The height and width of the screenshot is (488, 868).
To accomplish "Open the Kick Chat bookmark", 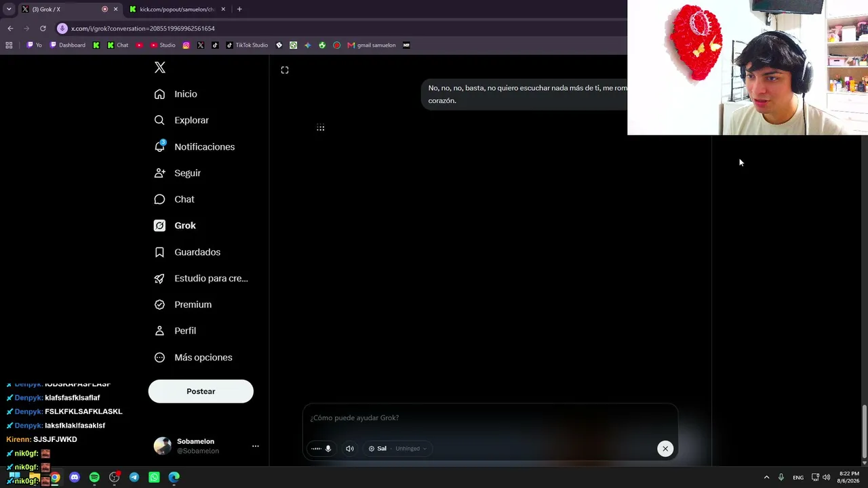I will 118,45.
